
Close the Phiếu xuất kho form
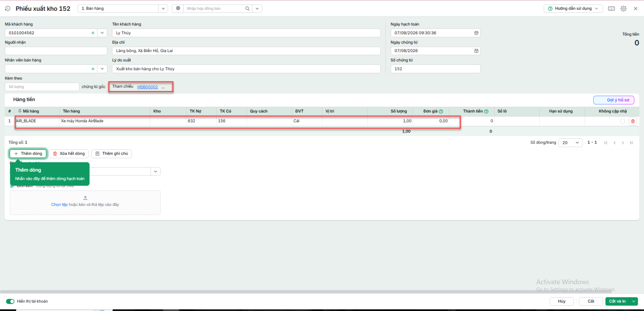point(636,8)
